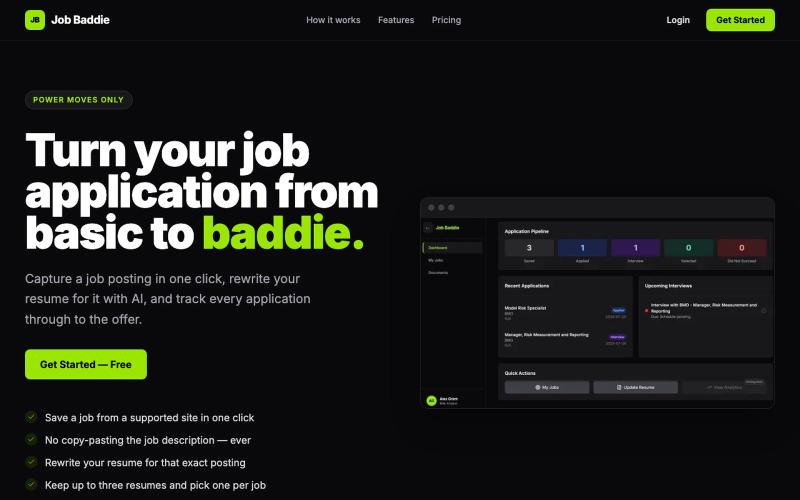Click the purple Interview status badge
Viewport: 800px width, 500px height.
coord(617,337)
